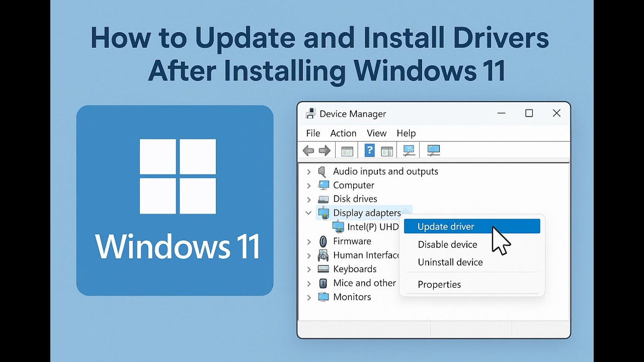Click the Display adapters category icon
644x362 pixels.
[324, 213]
